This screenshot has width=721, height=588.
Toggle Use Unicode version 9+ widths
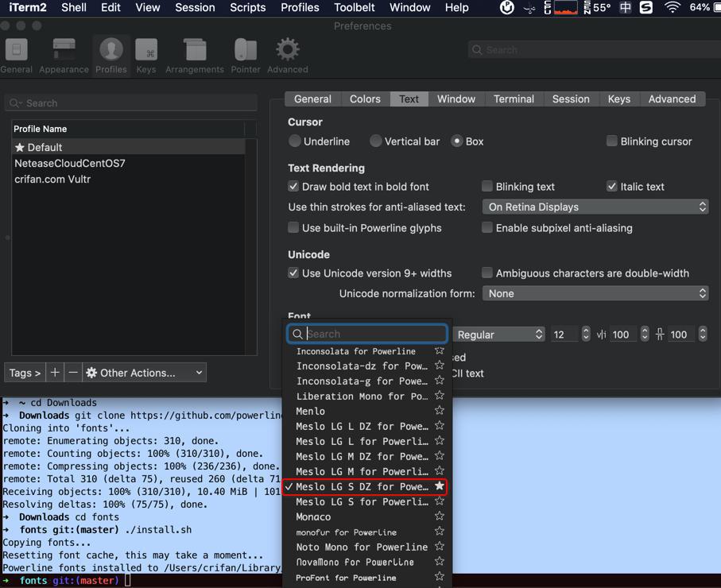(x=293, y=273)
